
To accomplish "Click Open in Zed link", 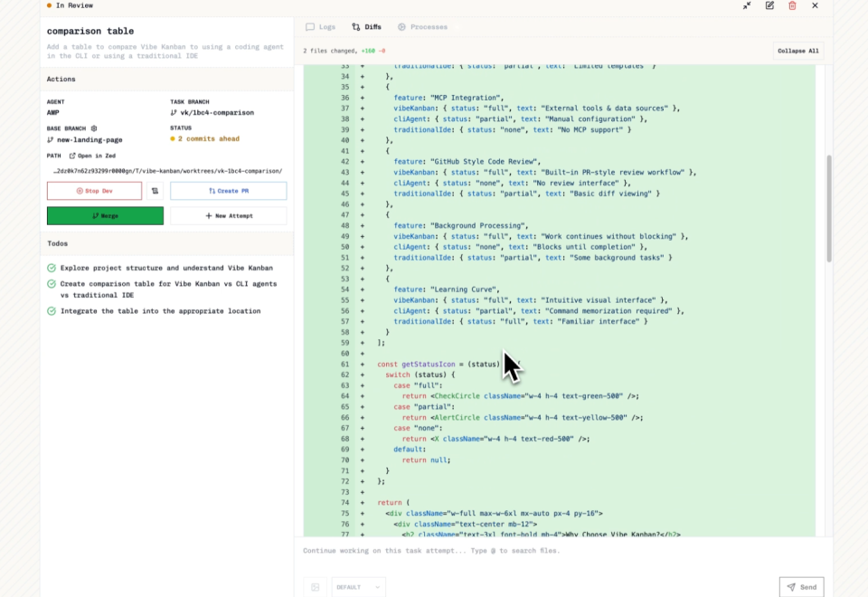I will 92,156.
